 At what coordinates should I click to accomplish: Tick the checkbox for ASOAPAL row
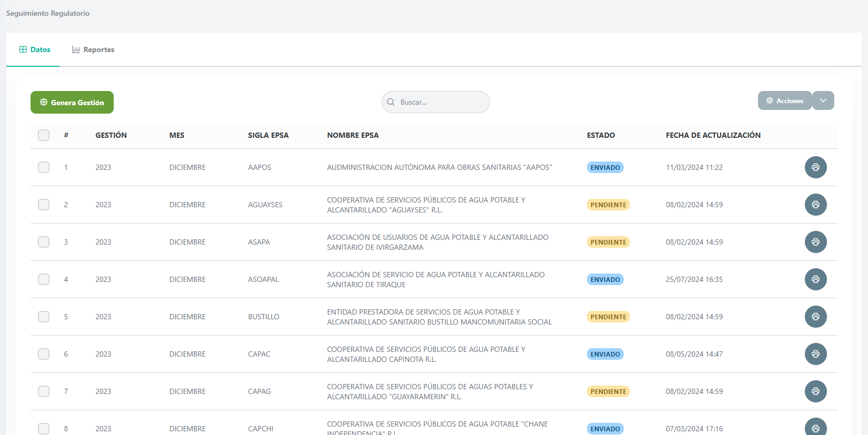pos(44,279)
